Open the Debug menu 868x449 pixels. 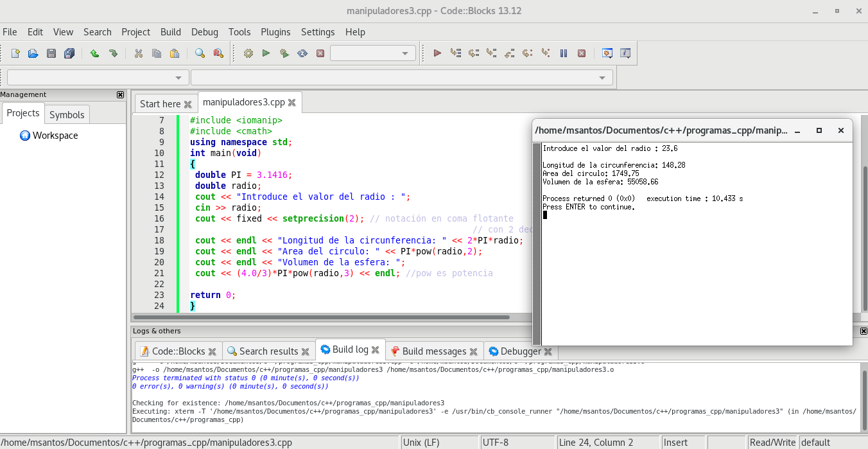(x=204, y=32)
